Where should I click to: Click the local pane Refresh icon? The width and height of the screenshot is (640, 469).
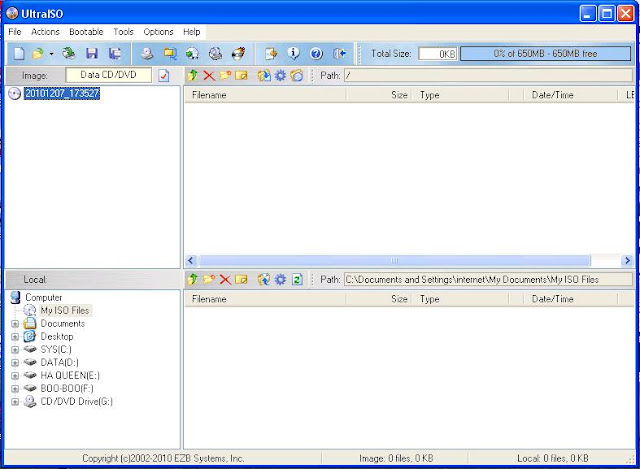click(297, 280)
